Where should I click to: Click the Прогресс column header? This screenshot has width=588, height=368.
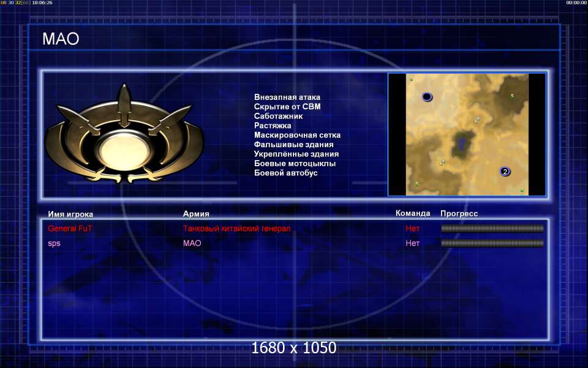(459, 213)
